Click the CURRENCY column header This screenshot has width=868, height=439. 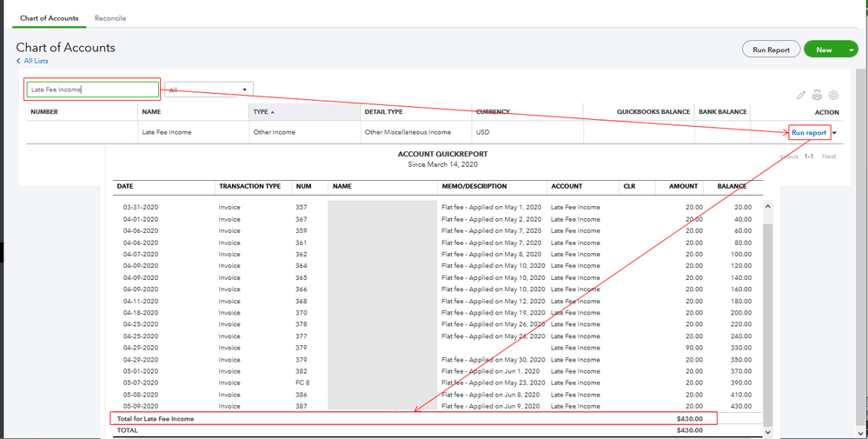click(x=493, y=112)
